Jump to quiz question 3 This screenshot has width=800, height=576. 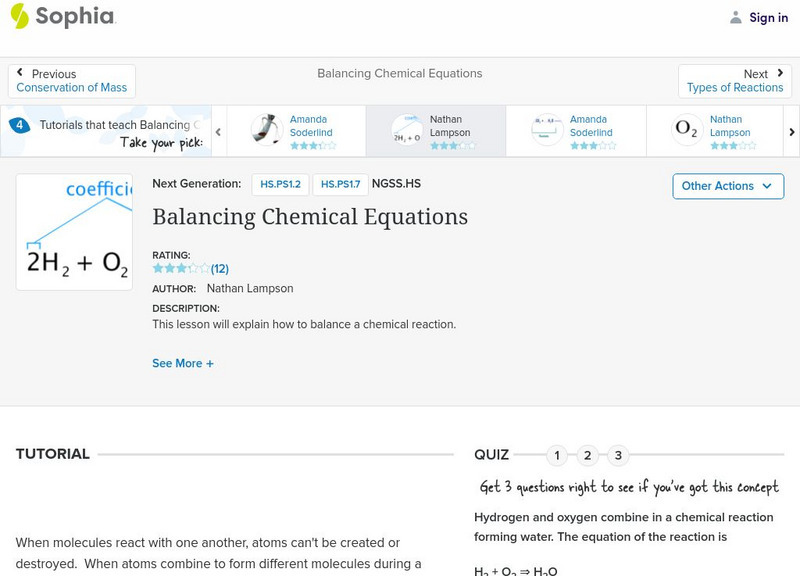[618, 455]
